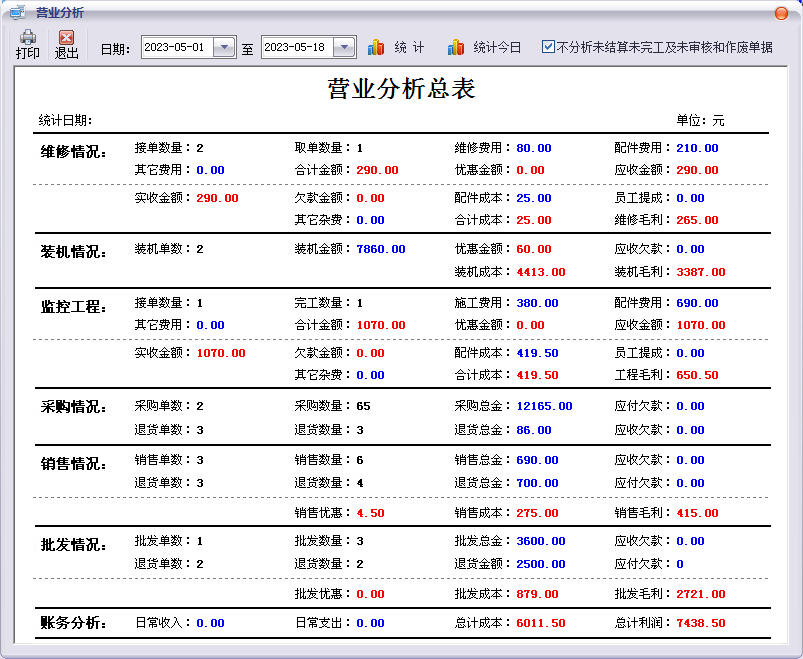Click 实收金额 value 1070.00

(221, 353)
